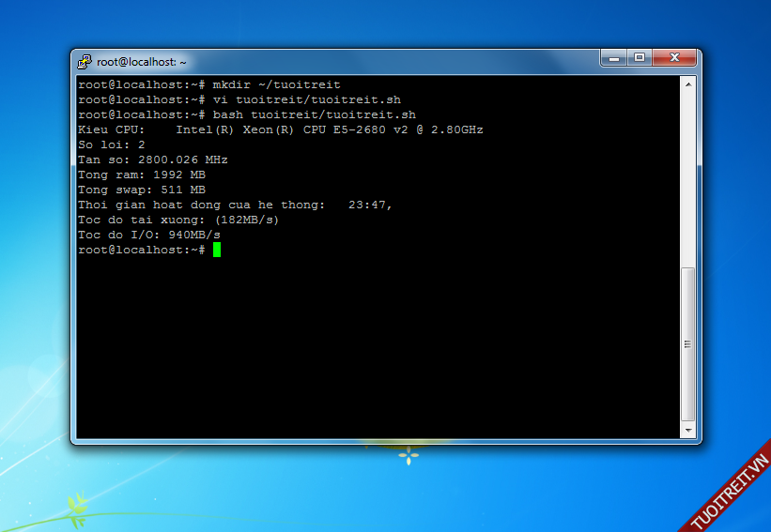
Task: Click the Toc do I/O 940MB/s line
Action: (148, 235)
